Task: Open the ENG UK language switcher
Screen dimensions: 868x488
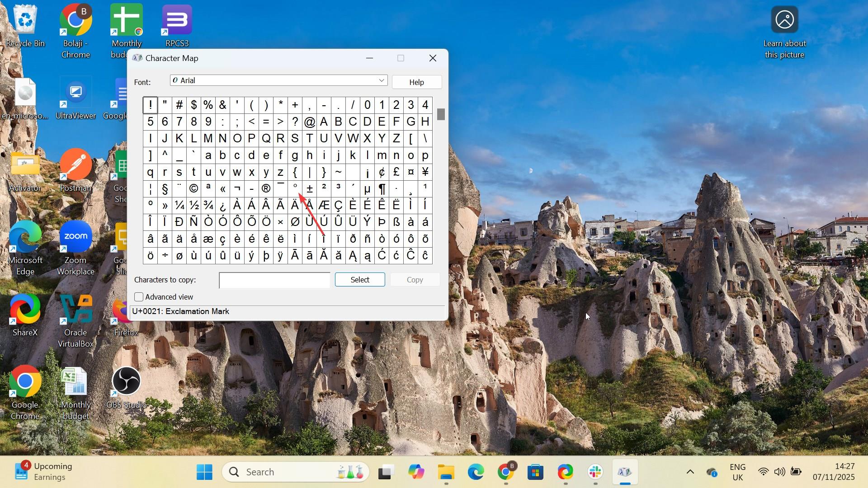Action: 737,472
